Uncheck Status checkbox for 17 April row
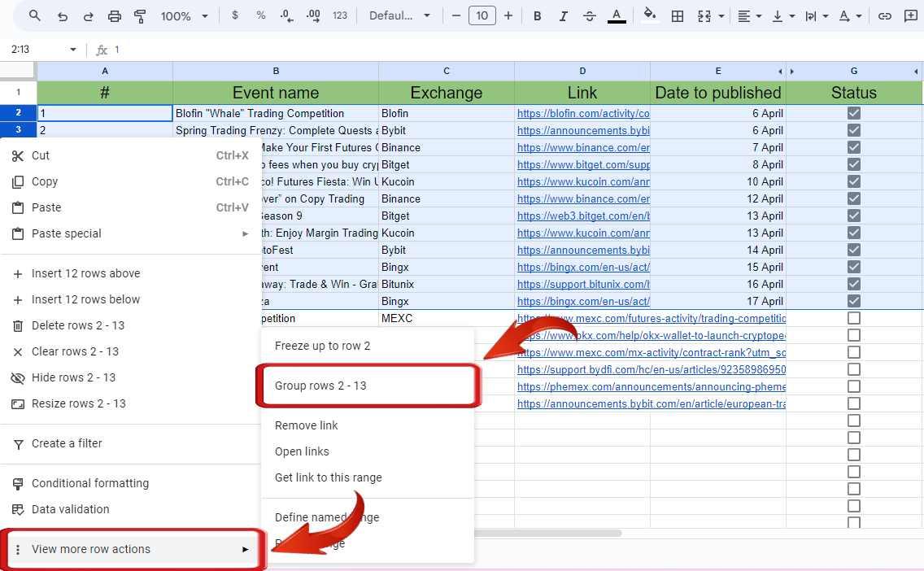This screenshot has height=571, width=924. (x=854, y=301)
